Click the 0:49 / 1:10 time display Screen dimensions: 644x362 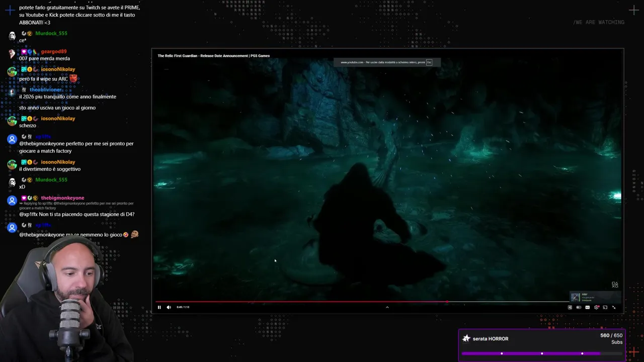[x=183, y=307]
